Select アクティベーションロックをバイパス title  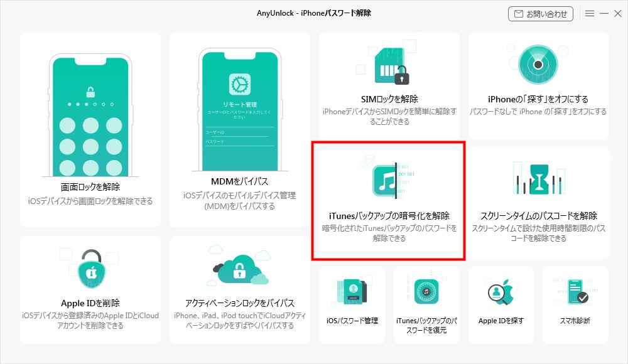239,303
